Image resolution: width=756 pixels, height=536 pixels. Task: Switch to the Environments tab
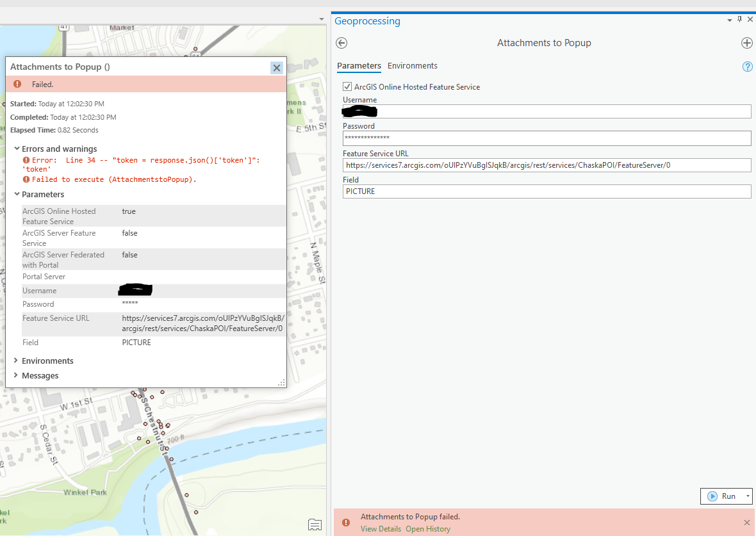pyautogui.click(x=413, y=65)
